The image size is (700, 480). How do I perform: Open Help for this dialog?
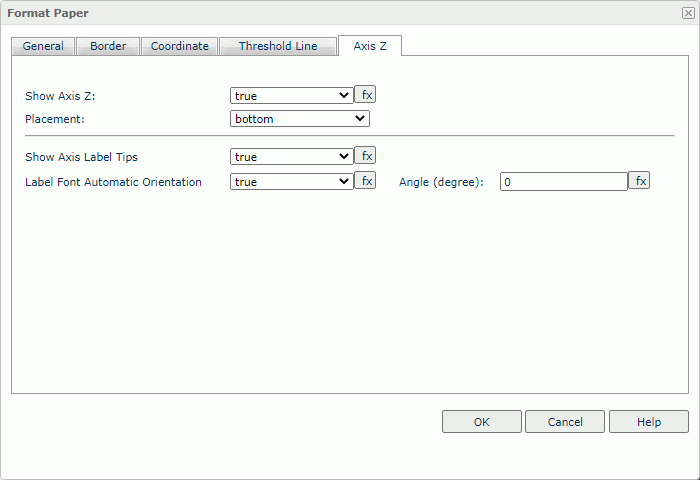(649, 422)
